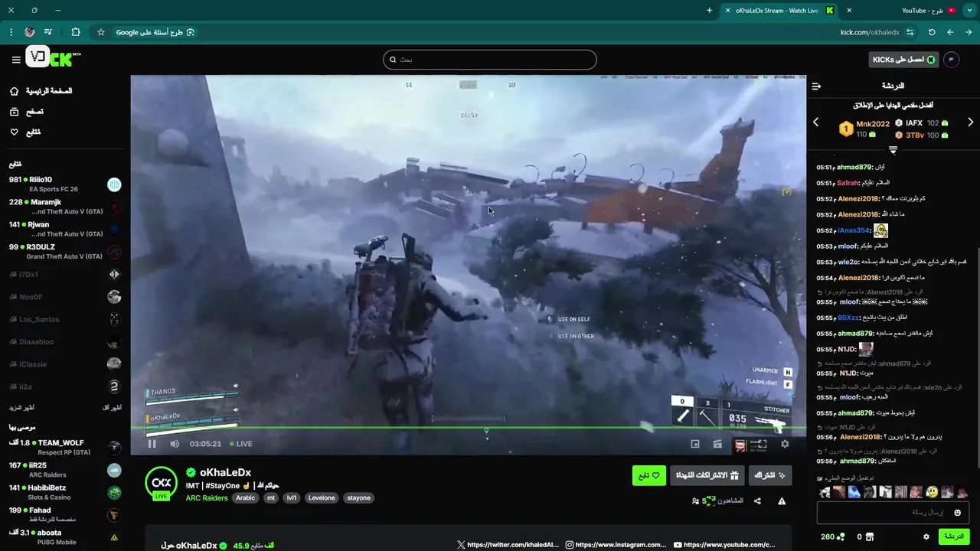Click the Levelone stream tag
The height and width of the screenshot is (551, 980).
(322, 497)
